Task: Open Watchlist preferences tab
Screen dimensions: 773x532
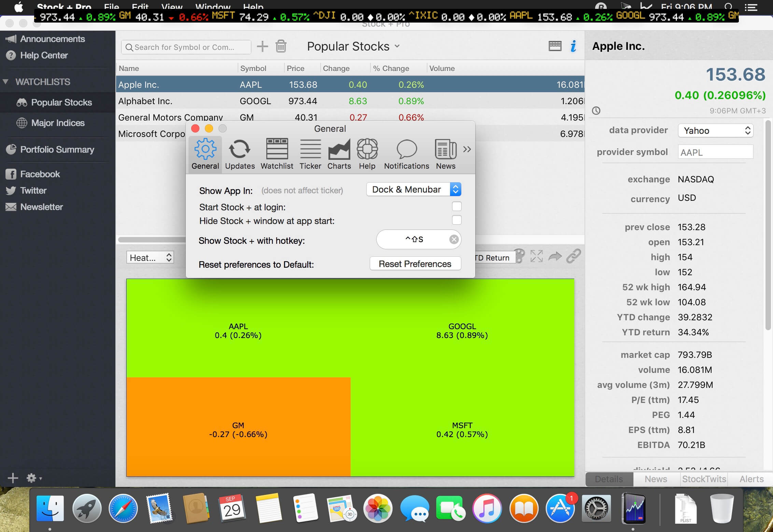Action: [277, 154]
